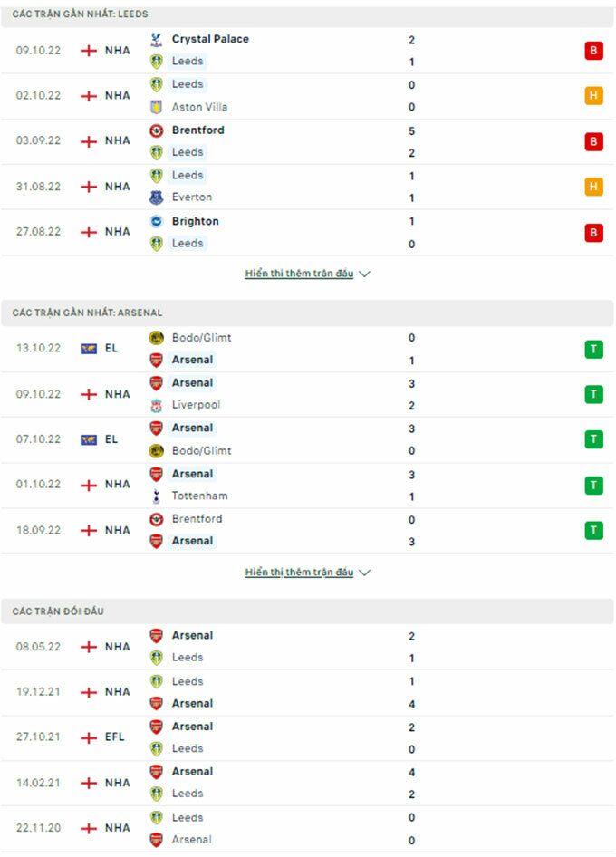Viewport: 616px width, 857px height.
Task: Click the Crystal Palace club crest
Action: [156, 40]
